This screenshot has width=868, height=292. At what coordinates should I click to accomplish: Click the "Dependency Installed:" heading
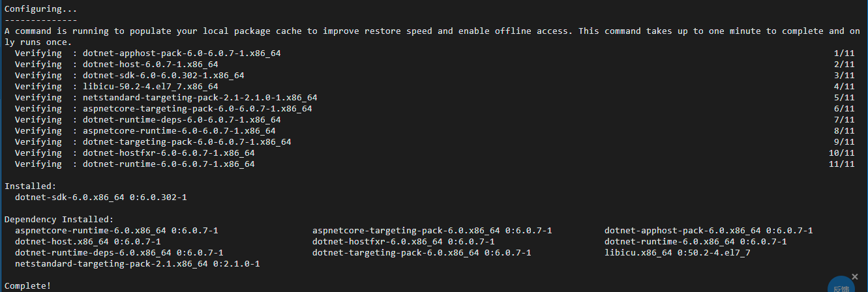[x=59, y=219]
